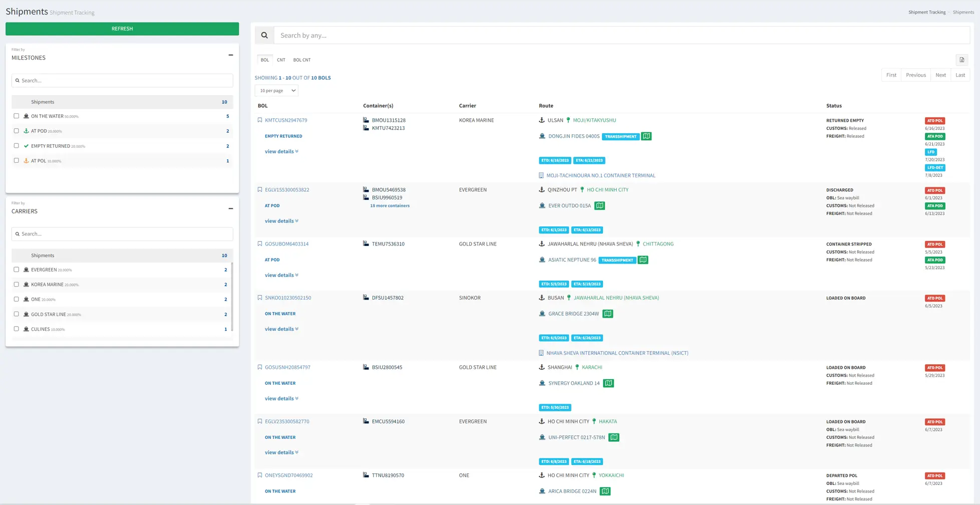980x505 pixels.
Task: Click container icon beside DFSU1457802
Action: [x=366, y=298]
